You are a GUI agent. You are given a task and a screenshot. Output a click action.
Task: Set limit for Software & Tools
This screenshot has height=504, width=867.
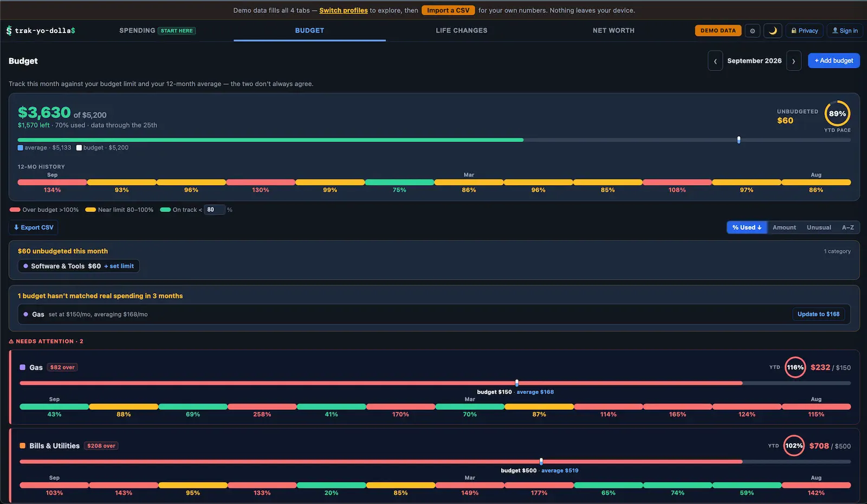point(119,266)
